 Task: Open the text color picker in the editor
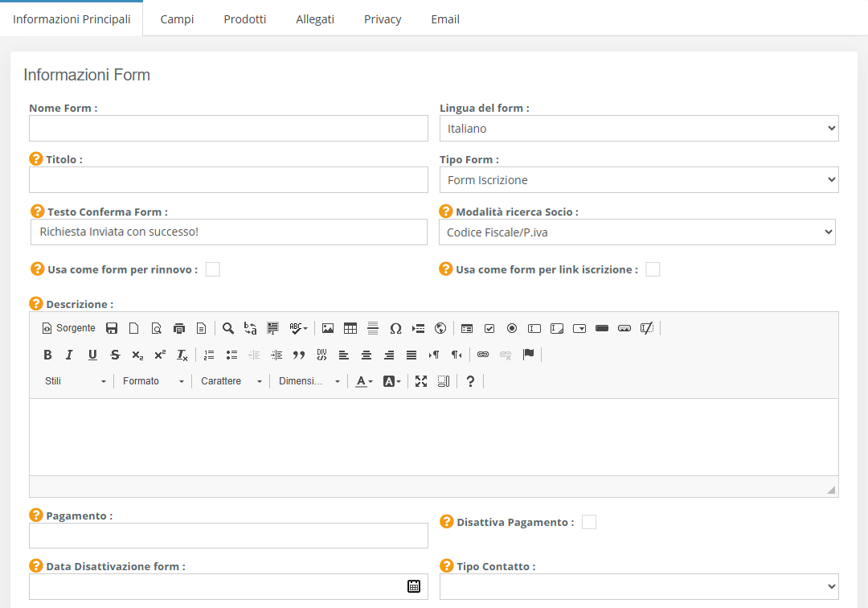[x=364, y=381]
